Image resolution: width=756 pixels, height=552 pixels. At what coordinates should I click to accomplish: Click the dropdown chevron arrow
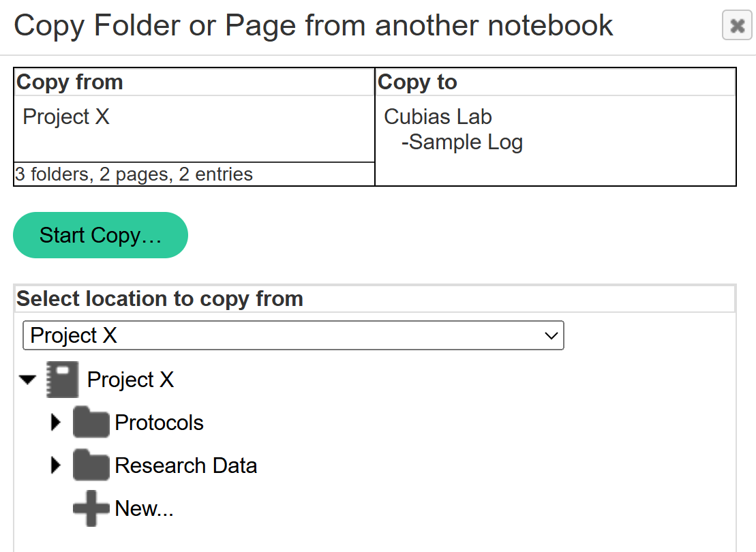pyautogui.click(x=551, y=335)
